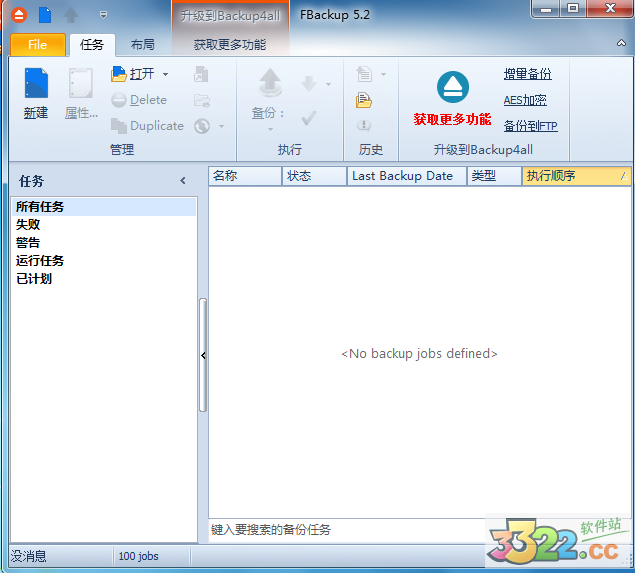Click the Delete button in the ribbon

point(139,100)
